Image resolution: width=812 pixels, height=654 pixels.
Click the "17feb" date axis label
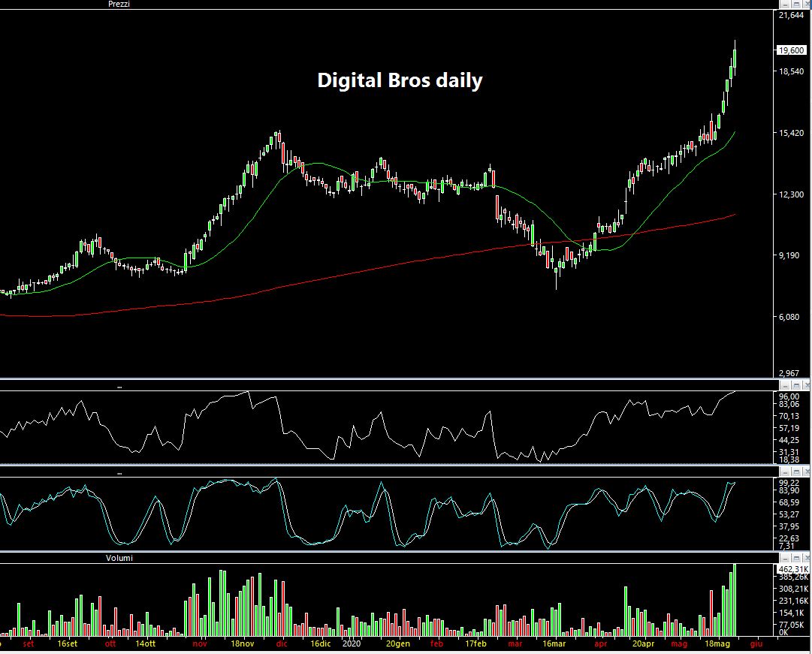[x=476, y=643]
